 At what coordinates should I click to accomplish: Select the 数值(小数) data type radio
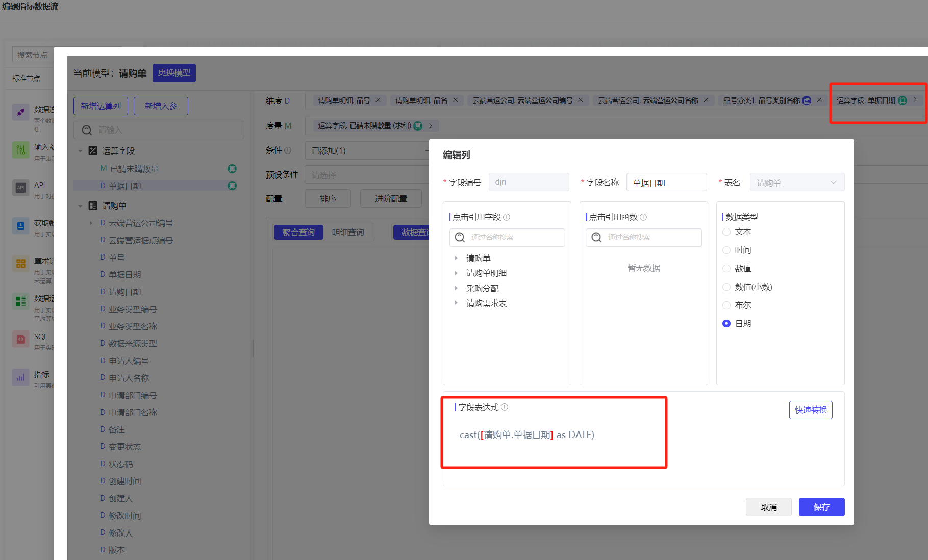pyautogui.click(x=726, y=287)
